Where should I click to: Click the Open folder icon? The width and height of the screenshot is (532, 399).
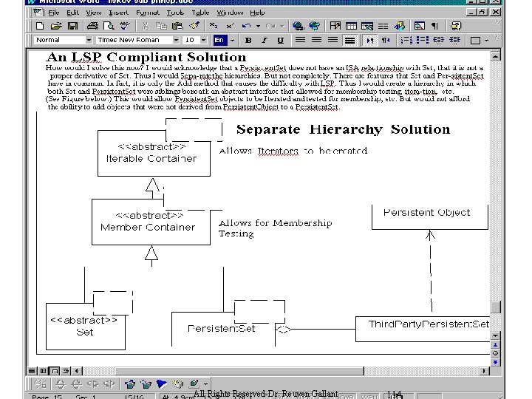56,26
